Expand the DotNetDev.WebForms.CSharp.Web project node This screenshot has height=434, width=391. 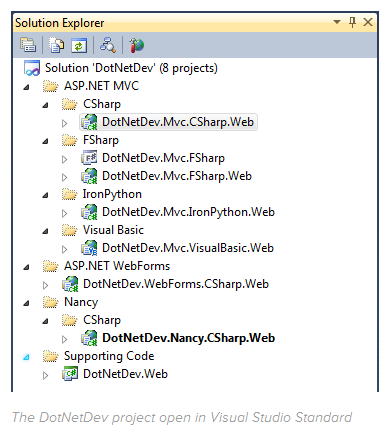pos(46,285)
